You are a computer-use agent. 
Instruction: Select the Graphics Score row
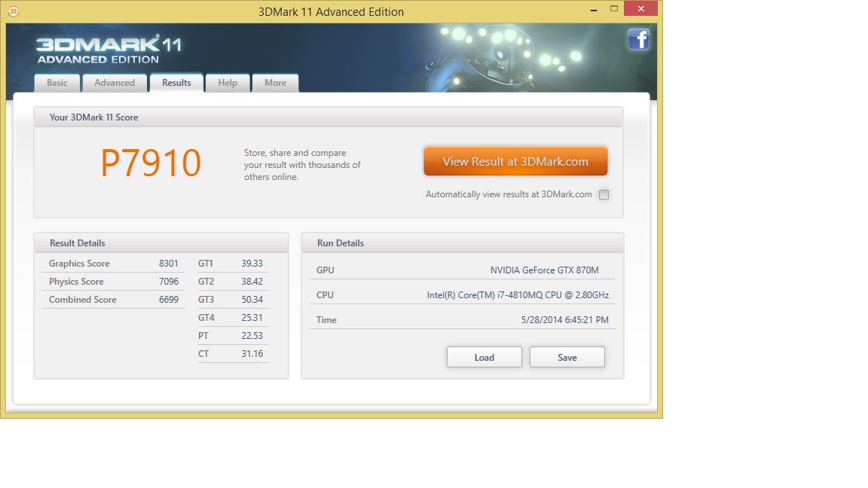(x=113, y=264)
